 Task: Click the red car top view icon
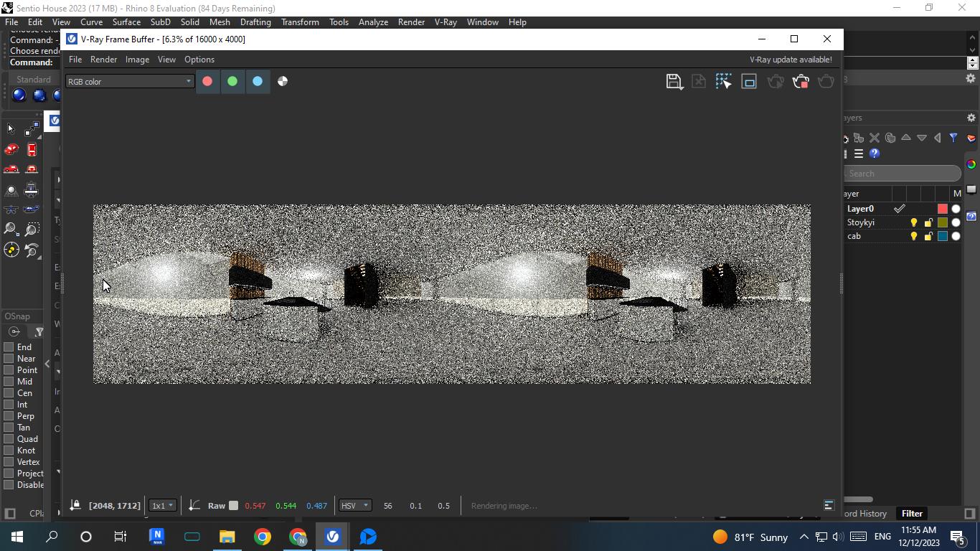pyautogui.click(x=32, y=149)
